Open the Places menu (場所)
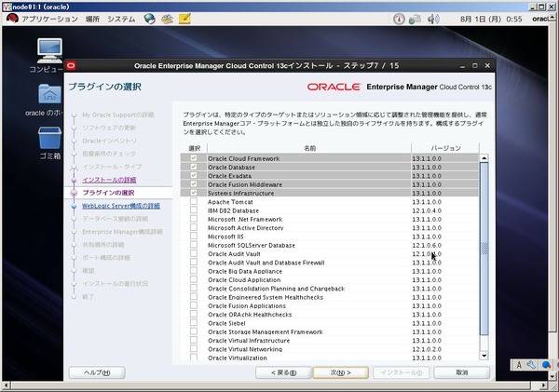The image size is (559, 392). [92, 19]
